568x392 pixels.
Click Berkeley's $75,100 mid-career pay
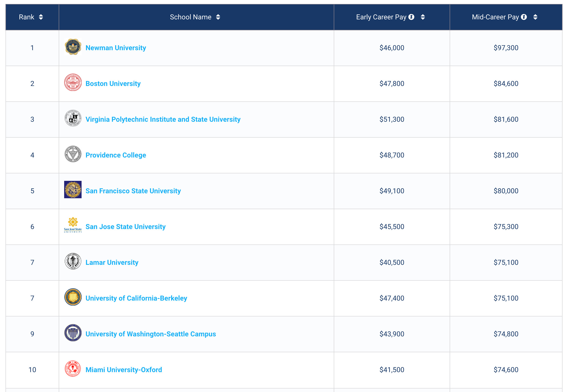point(506,298)
